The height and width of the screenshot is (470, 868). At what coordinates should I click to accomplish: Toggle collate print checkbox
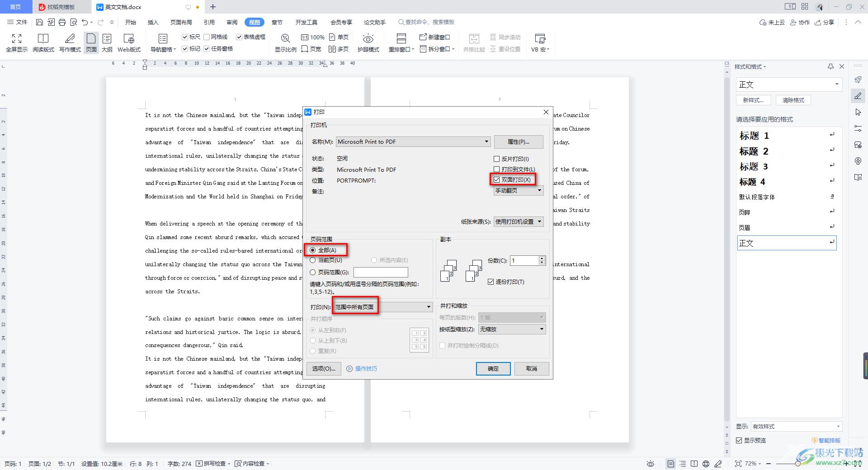click(x=491, y=282)
